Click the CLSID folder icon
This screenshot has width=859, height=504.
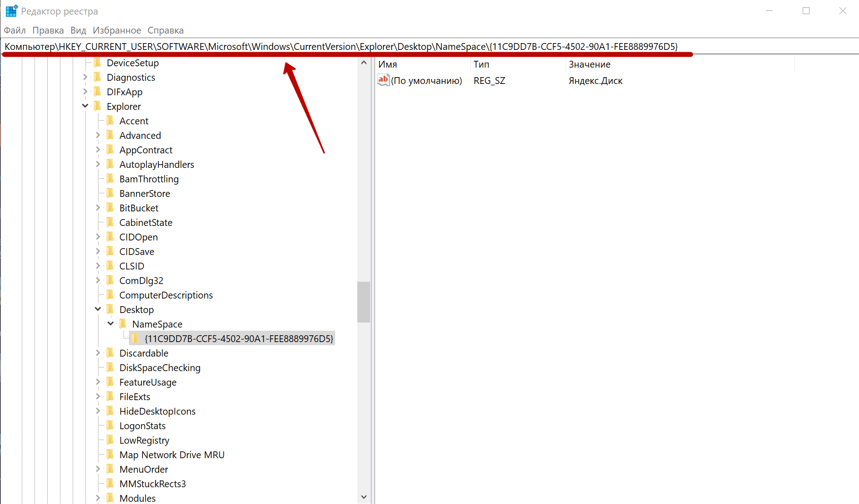point(110,266)
